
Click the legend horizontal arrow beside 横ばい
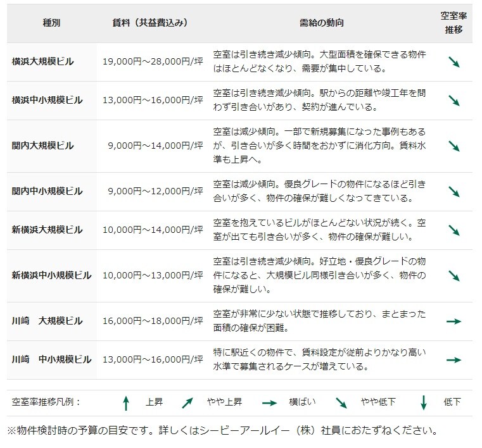pos(270,402)
